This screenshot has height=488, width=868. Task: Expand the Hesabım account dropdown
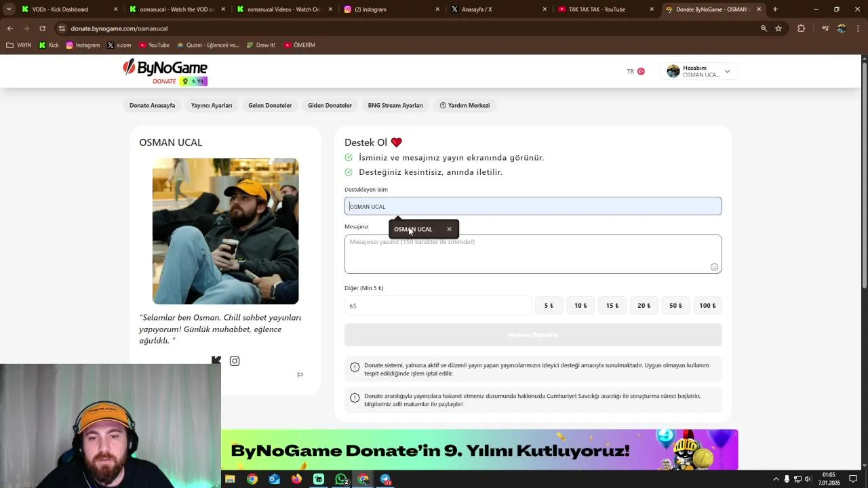tap(699, 71)
